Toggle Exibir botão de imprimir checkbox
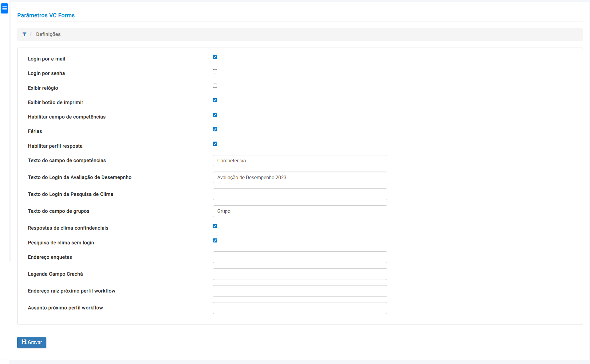This screenshot has width=590, height=364. click(x=215, y=100)
